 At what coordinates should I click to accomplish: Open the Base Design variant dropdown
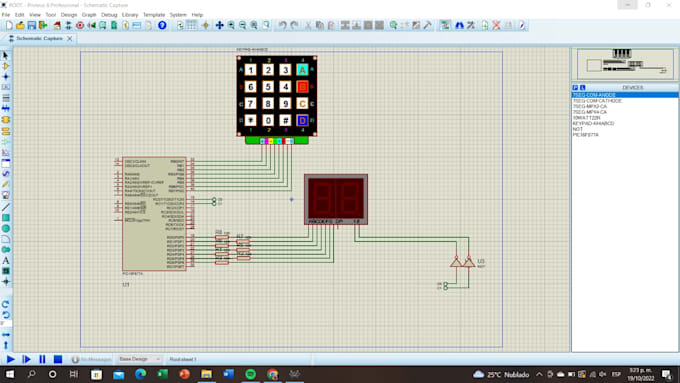coord(139,359)
